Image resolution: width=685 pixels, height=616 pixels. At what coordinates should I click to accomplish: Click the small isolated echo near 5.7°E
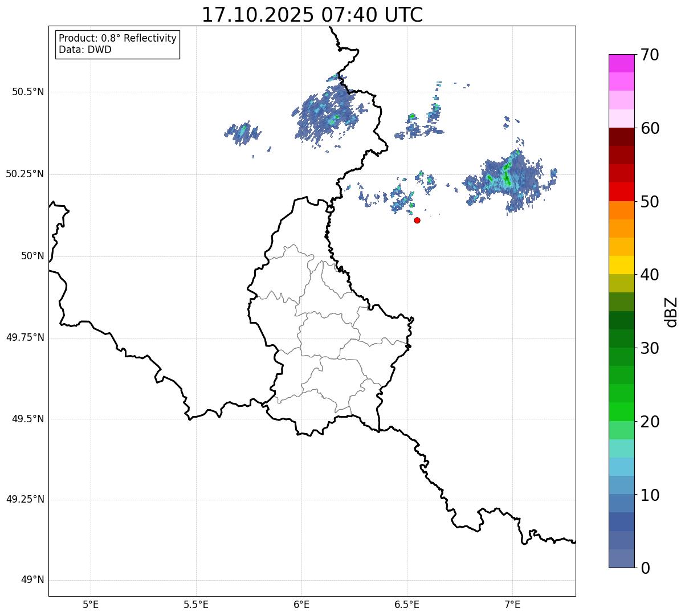[242, 133]
